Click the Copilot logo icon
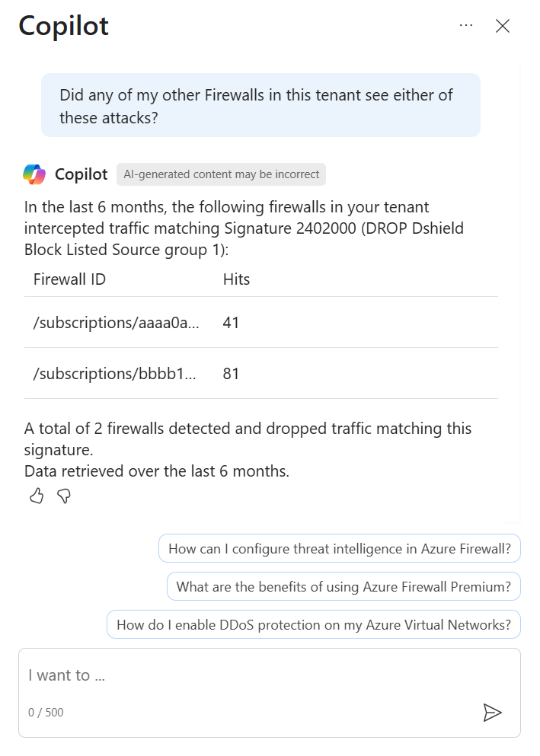The width and height of the screenshot is (540, 756). 34,174
